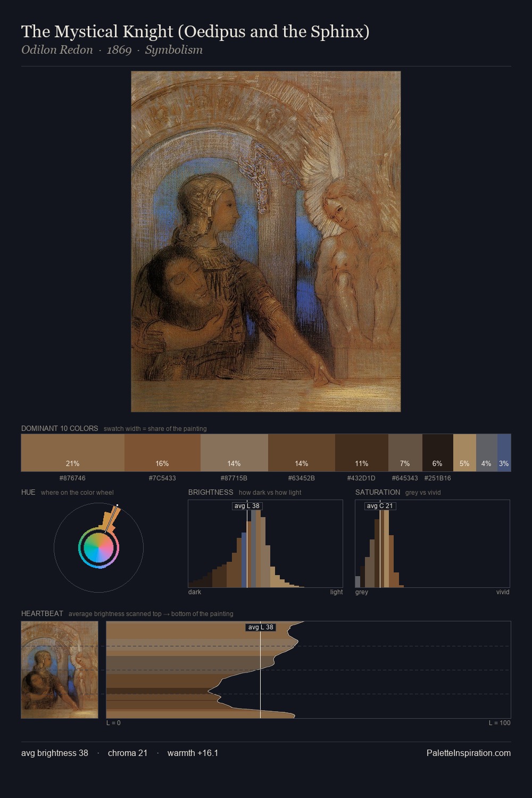Click the "DOMINANT 10 COLORS" heading

(x=60, y=428)
